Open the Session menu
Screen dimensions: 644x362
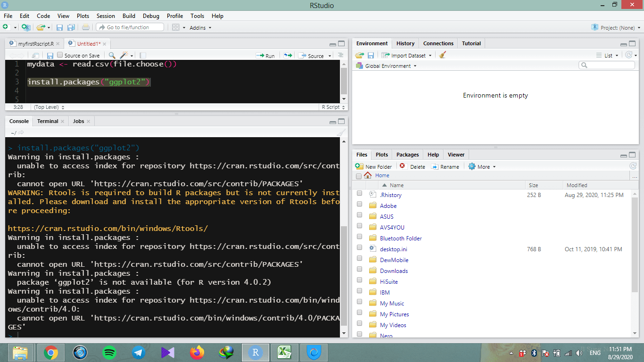106,16
